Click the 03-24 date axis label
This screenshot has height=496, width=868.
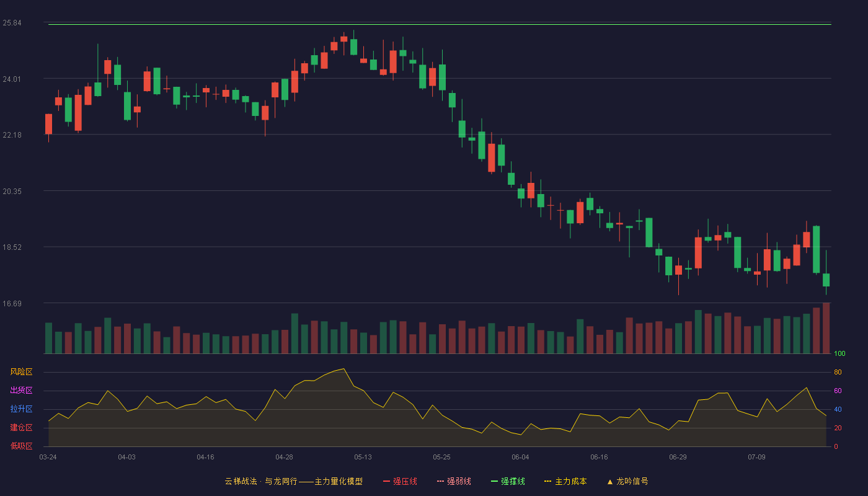tap(48, 457)
